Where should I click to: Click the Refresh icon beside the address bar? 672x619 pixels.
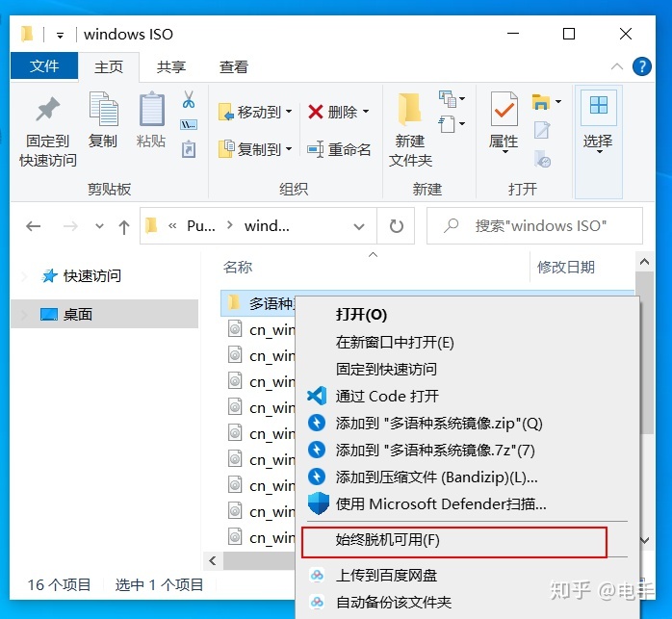[396, 226]
